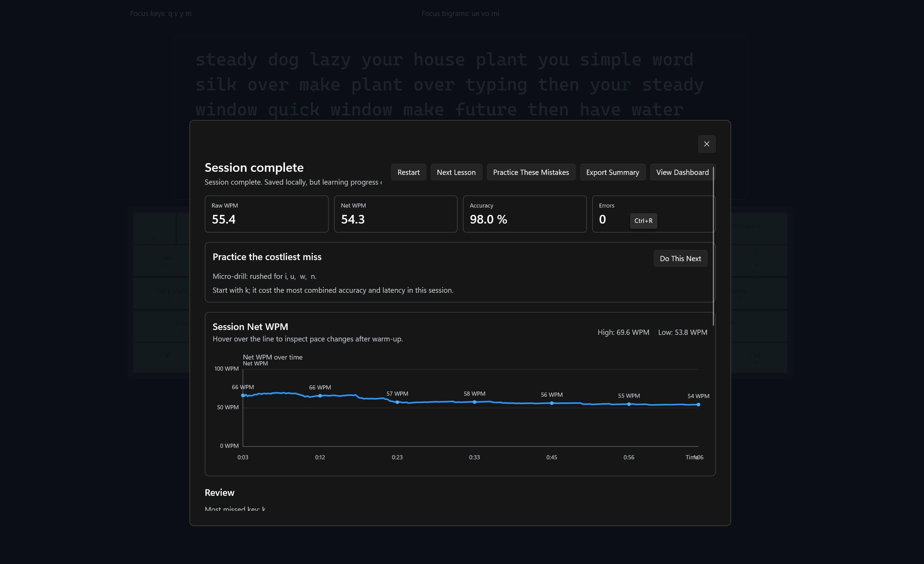Start Practice These Mistakes
The image size is (924, 564).
tap(531, 172)
